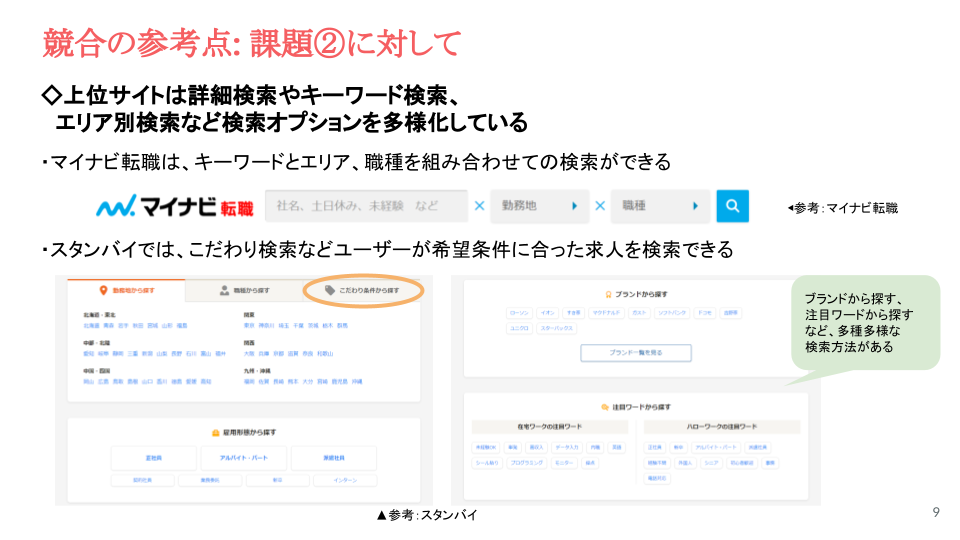Select the 未経験OK keyword chip
The height and width of the screenshot is (540, 960).
click(486, 448)
